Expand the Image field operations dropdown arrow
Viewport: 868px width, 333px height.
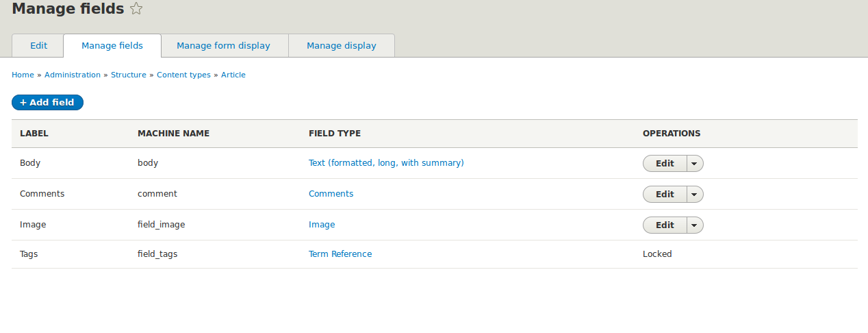[x=695, y=225]
